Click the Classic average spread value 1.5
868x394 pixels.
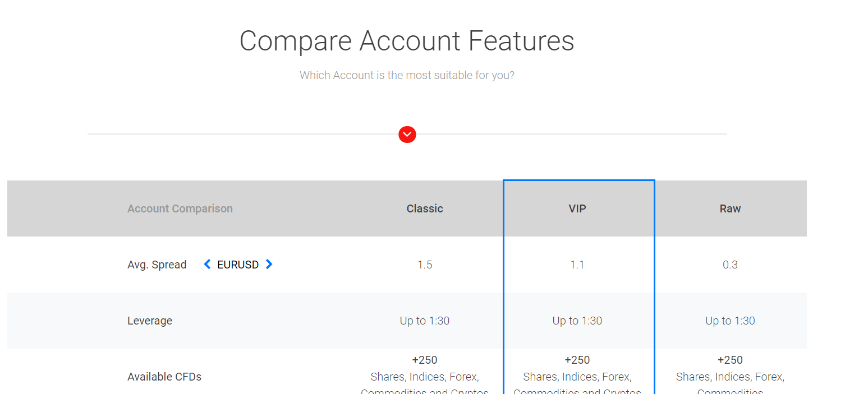click(x=425, y=265)
